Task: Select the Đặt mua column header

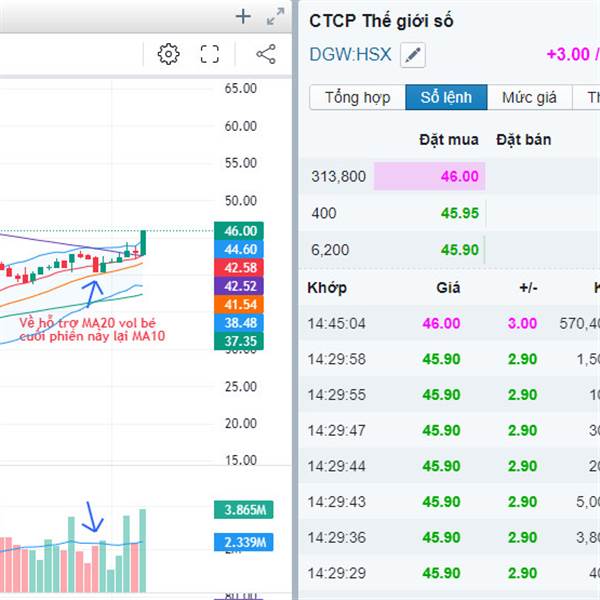Action: [x=448, y=140]
